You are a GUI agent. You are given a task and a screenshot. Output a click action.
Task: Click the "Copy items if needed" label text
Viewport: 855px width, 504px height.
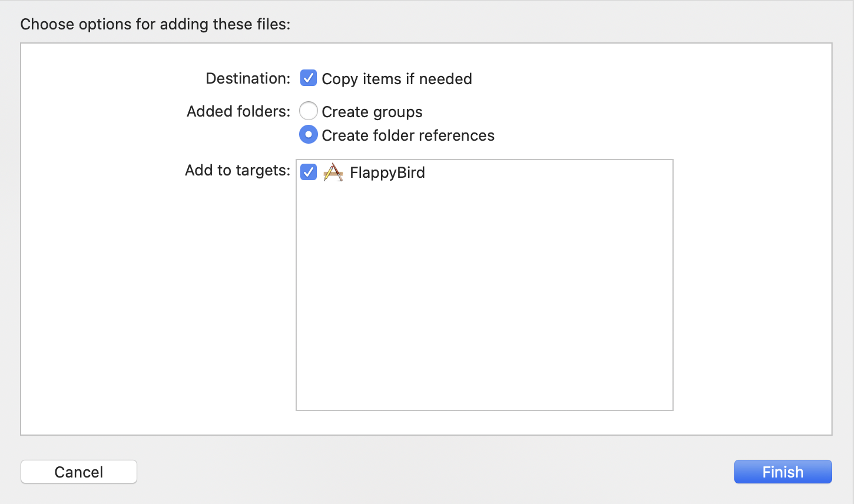[x=396, y=79]
